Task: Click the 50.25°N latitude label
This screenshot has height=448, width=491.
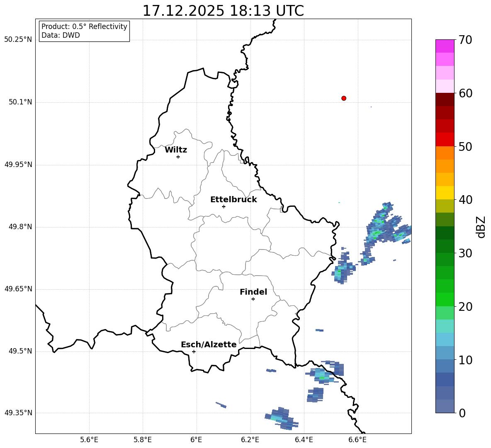Action: (18, 40)
